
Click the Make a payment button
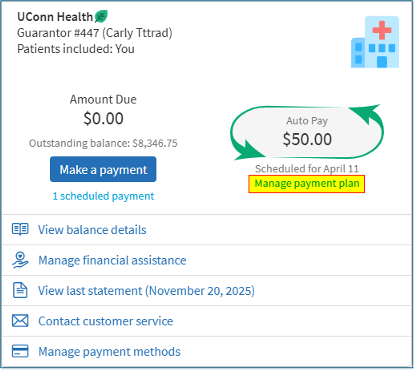point(103,169)
